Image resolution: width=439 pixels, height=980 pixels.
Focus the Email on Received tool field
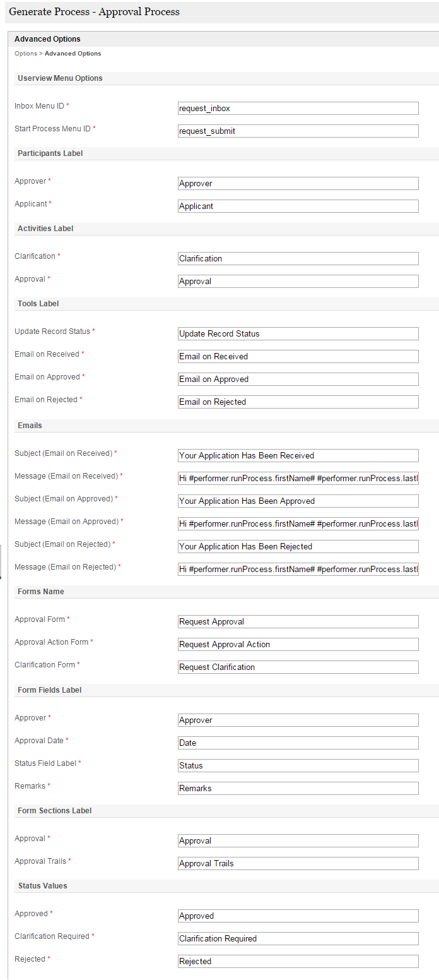click(x=298, y=357)
